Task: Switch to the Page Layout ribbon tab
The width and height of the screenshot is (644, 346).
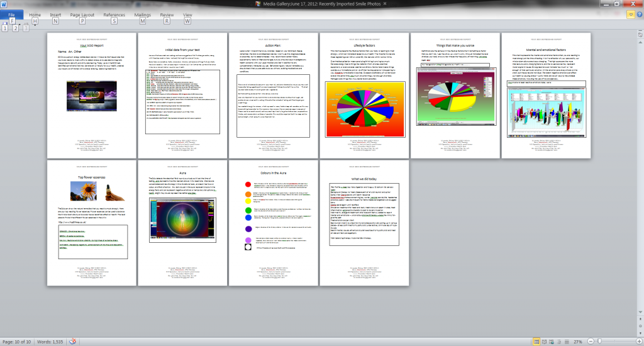Action: click(x=82, y=14)
